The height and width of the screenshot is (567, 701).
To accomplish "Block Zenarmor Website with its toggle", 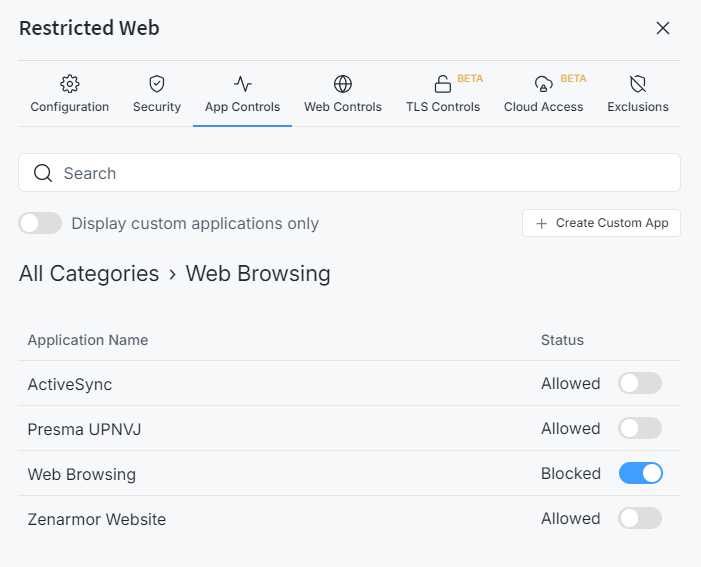I will point(640,518).
